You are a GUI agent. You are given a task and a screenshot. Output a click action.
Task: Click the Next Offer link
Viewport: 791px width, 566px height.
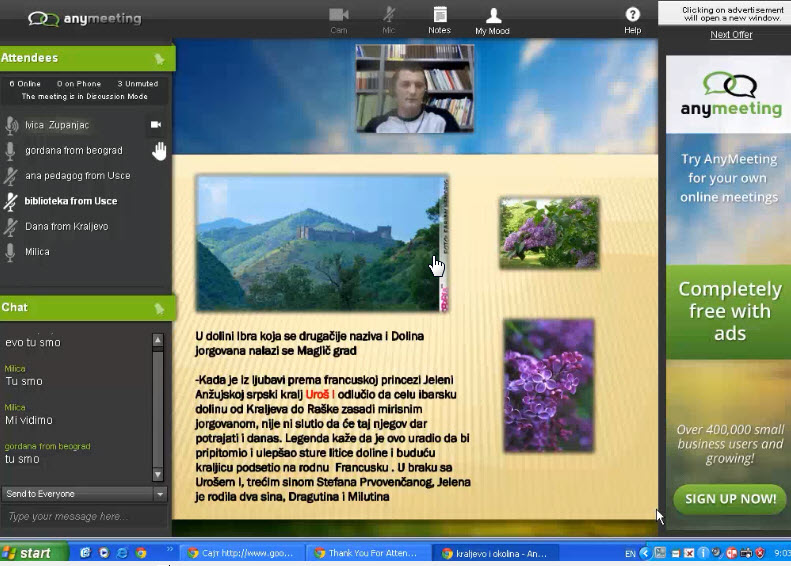pos(731,35)
